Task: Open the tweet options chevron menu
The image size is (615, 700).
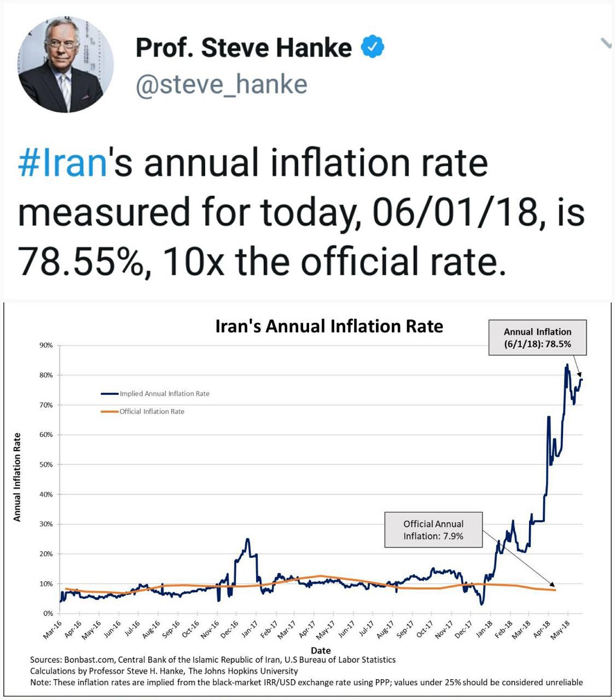Action: coord(606,43)
